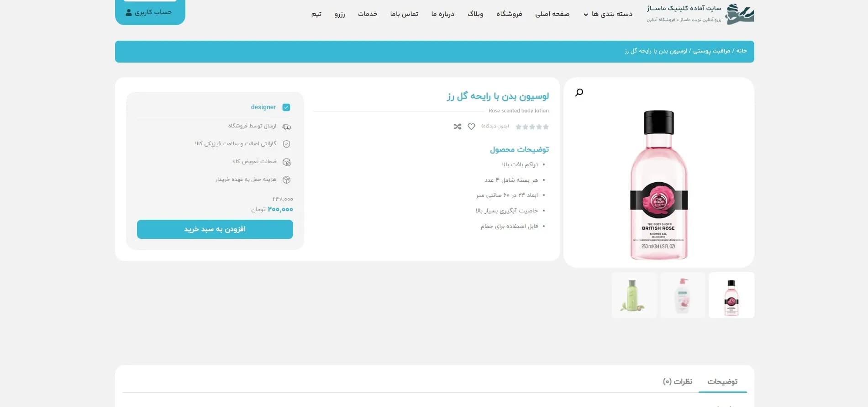Click the shipping cost package icon
The height and width of the screenshot is (407, 868).
[x=287, y=180]
